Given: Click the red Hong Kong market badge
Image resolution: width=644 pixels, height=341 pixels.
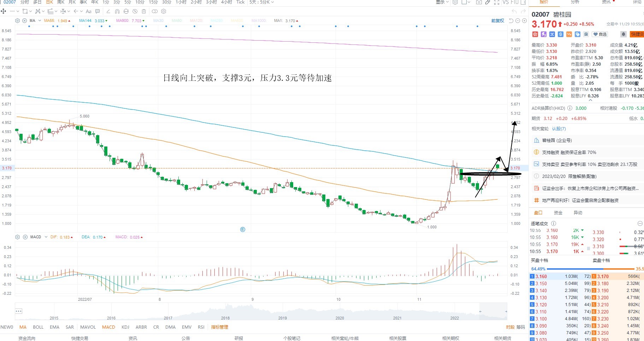Looking at the screenshot, I should [x=535, y=34].
